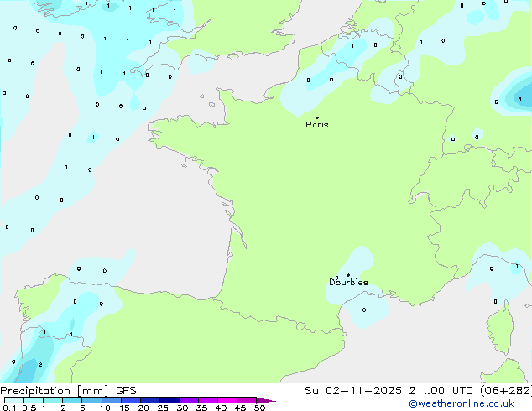This screenshot has width=532, height=411.
Task: Pick the 25–30 mm legend swatch
Action: (x=169, y=400)
